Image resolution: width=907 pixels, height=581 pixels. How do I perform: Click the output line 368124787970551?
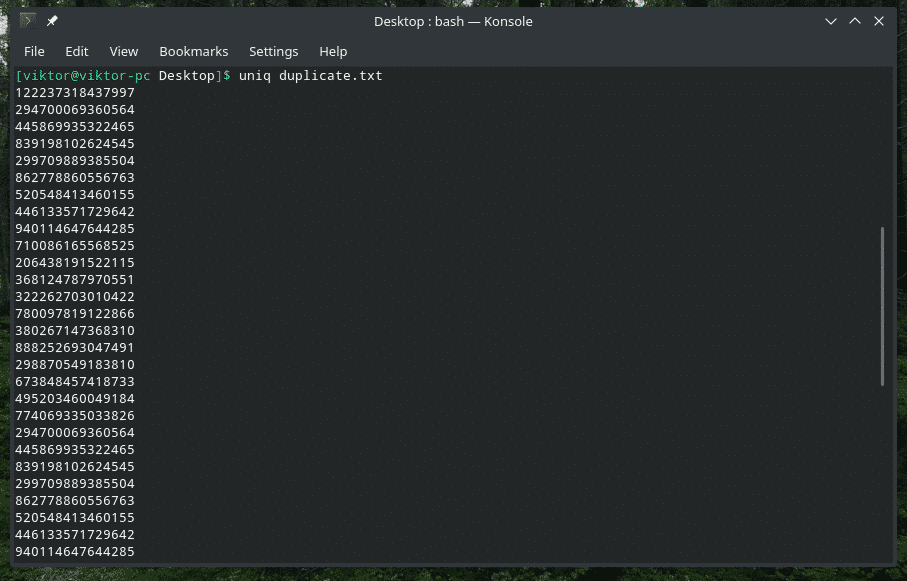pos(75,280)
